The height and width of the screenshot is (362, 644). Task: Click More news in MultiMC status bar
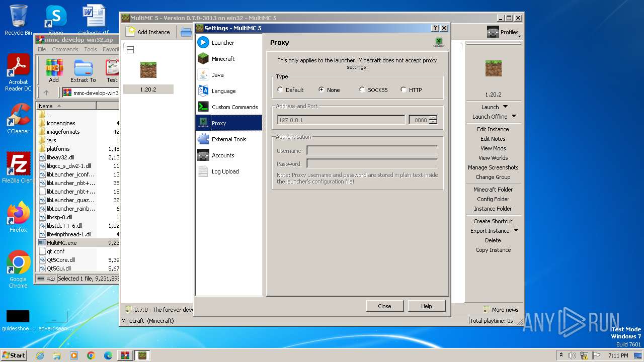pos(501,310)
